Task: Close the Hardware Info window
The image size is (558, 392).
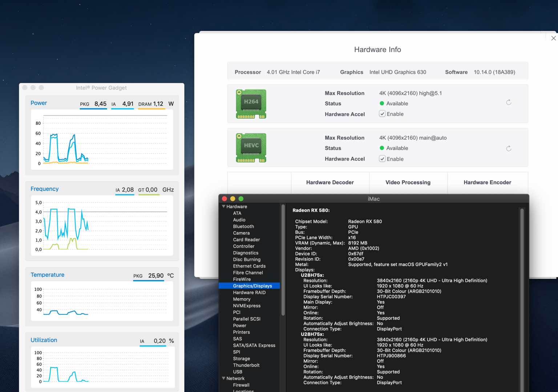Action: tap(553, 38)
